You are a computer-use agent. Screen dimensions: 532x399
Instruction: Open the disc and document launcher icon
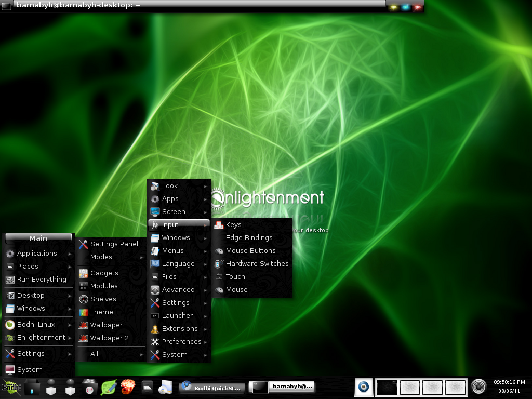(x=166, y=387)
